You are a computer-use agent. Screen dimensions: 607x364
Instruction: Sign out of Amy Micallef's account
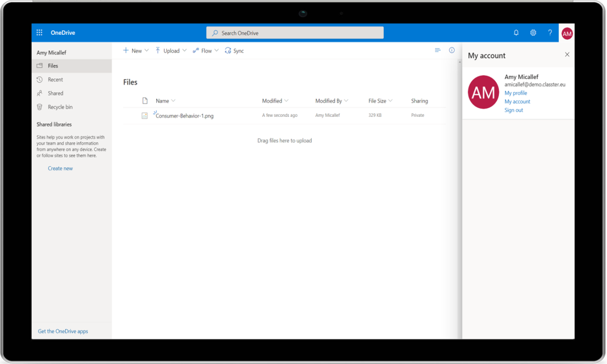515,110
